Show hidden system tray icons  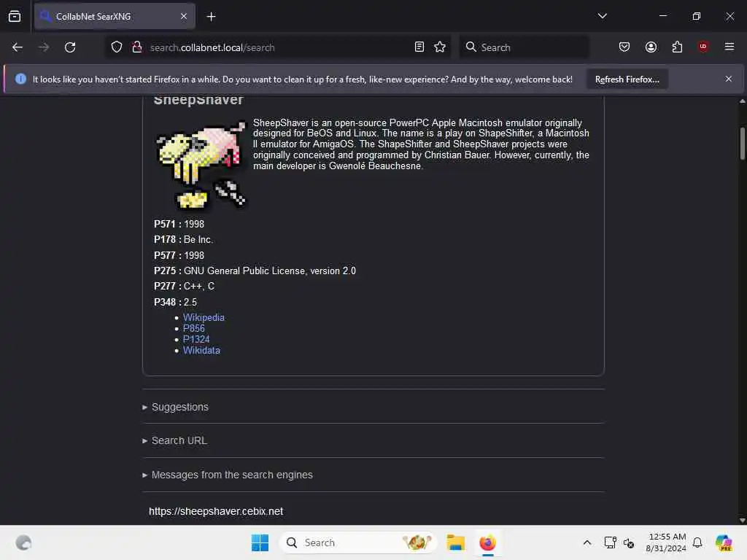(x=587, y=542)
